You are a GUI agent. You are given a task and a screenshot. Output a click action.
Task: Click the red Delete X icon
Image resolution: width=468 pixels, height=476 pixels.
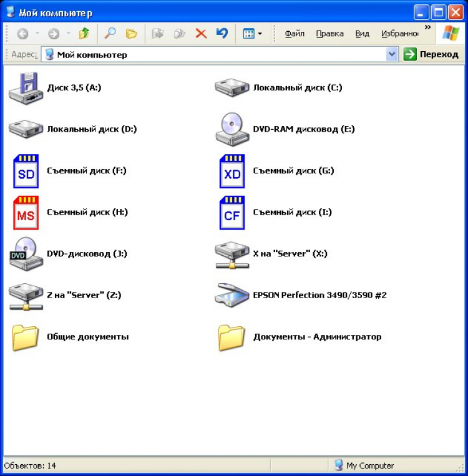click(201, 34)
